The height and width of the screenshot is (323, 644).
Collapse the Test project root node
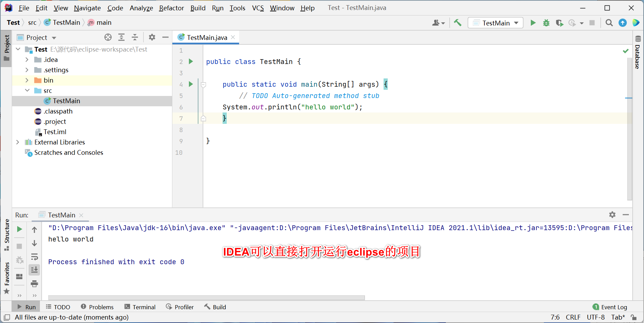[x=18, y=49]
